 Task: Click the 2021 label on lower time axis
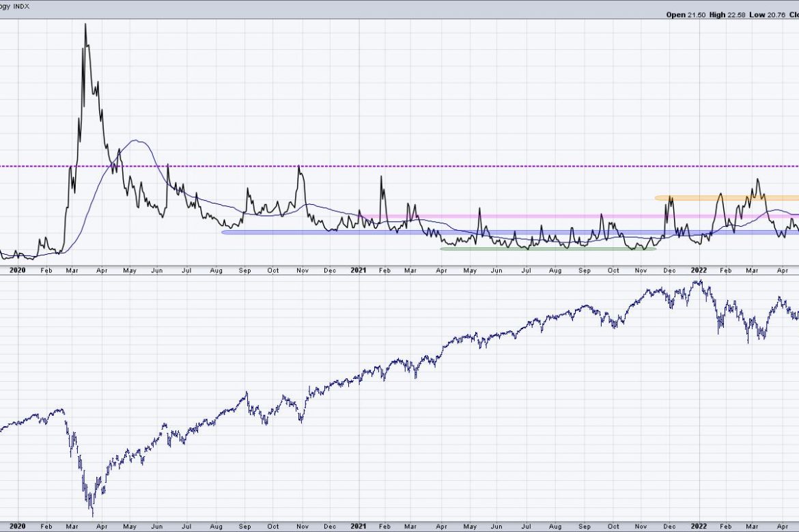(357, 527)
